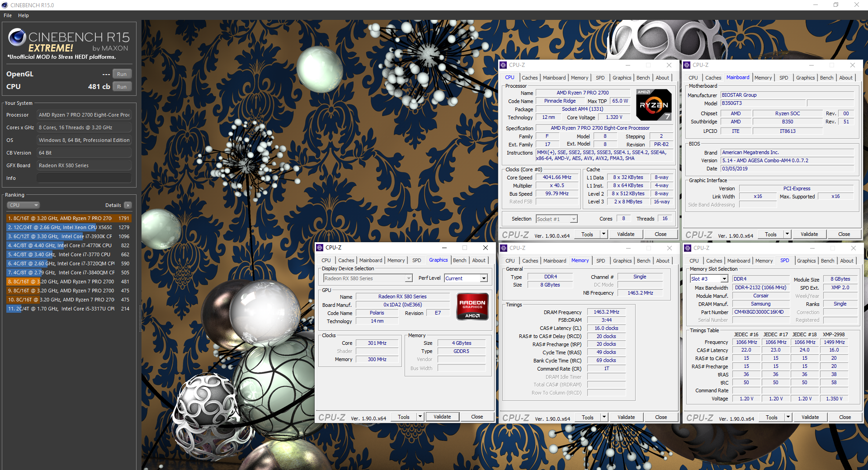Screen dimensions: 868x470
Task: Open the Perf Level Current dropdown
Action: 466,278
